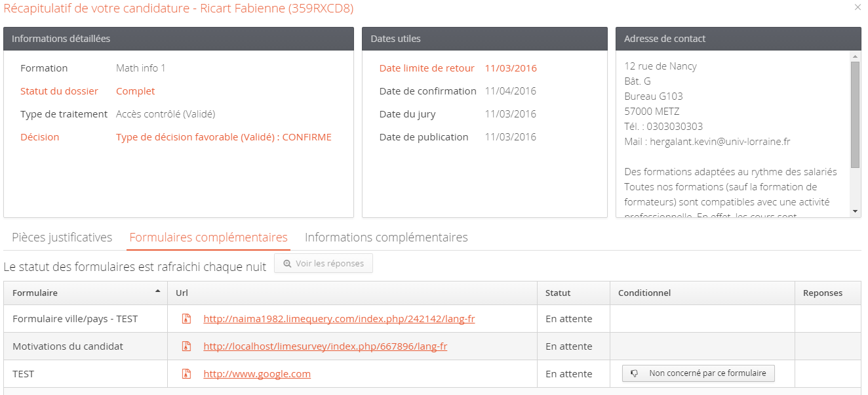Open the Informations complémentaires tab
Viewport: 868px width, 395px height.
point(386,238)
